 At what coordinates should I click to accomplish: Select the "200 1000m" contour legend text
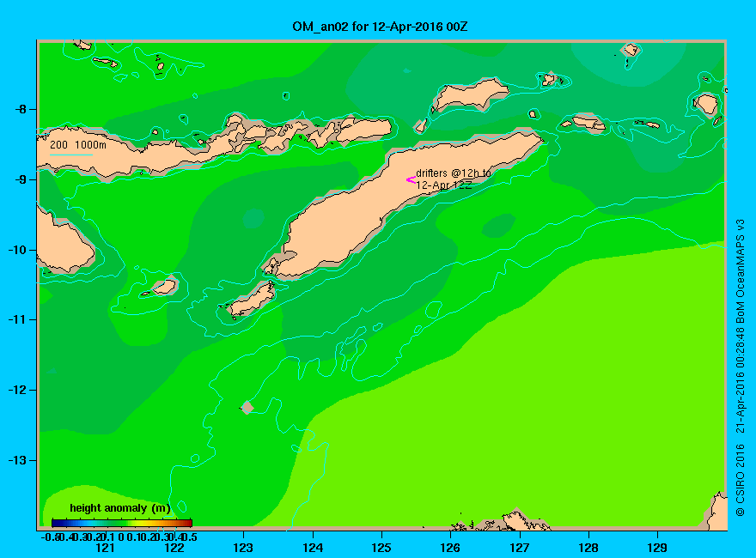[78, 144]
